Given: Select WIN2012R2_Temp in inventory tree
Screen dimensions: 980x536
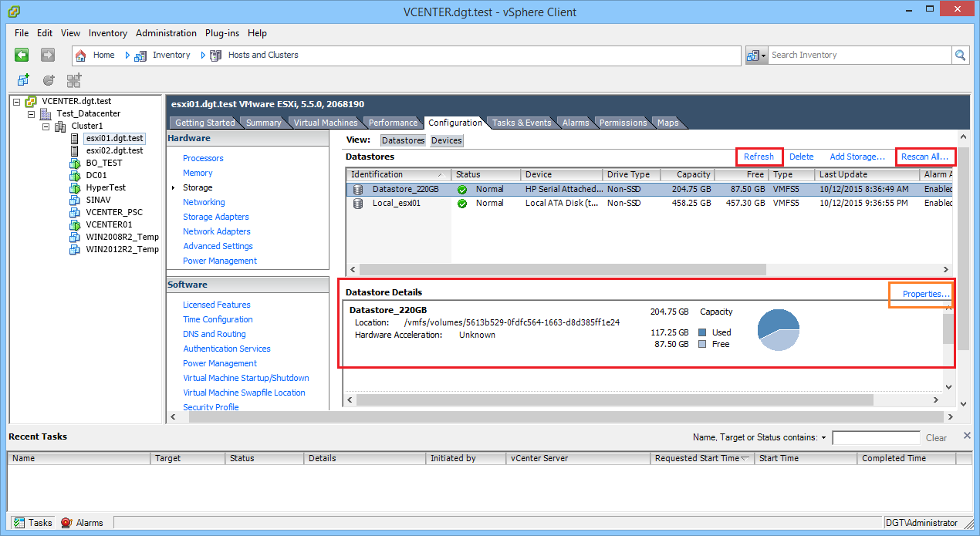Looking at the screenshot, I should point(122,249).
